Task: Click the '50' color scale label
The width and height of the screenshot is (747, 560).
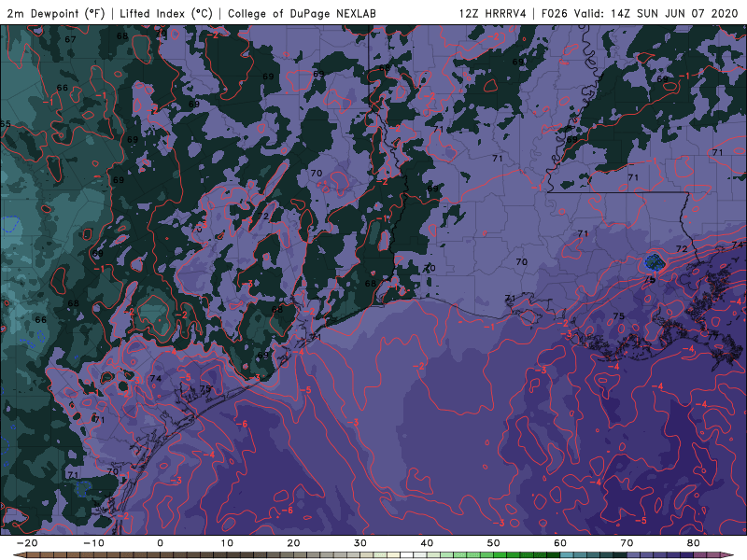Action: pyautogui.click(x=494, y=543)
